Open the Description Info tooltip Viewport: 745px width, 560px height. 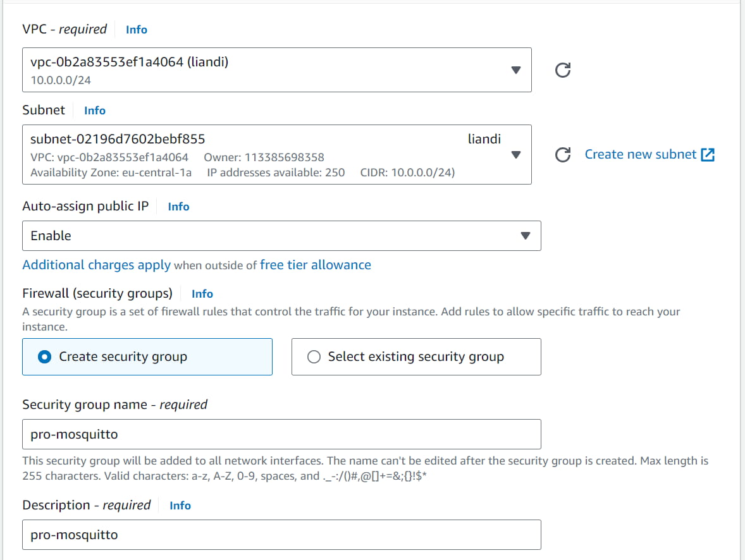click(180, 505)
